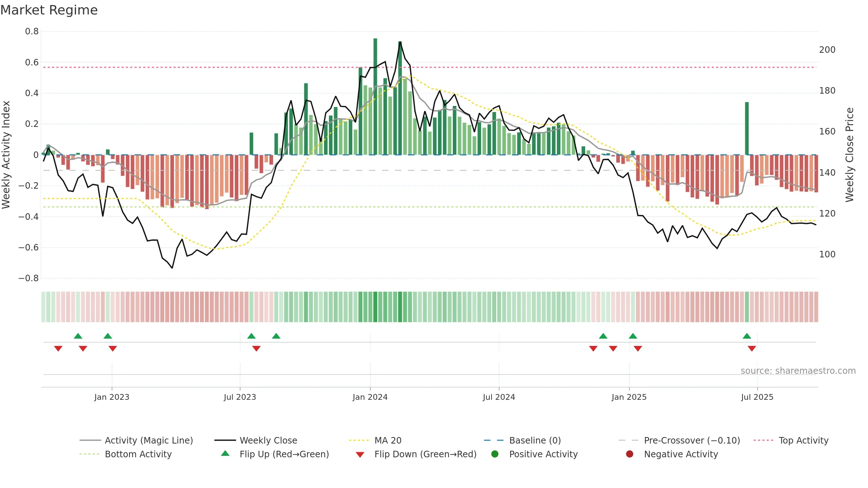Toggle Top Activity legend entry
Viewport: 868px width, 488px height.
791,440
